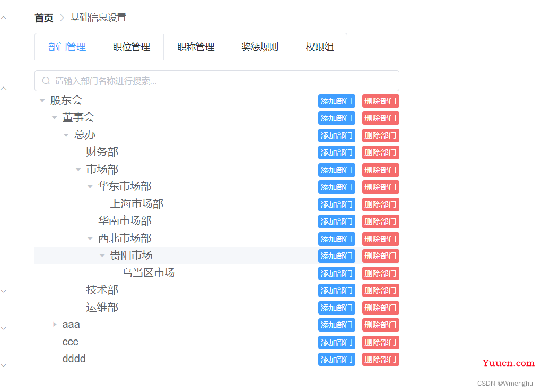Delete the 市场部 department
The width and height of the screenshot is (541, 392).
click(381, 170)
